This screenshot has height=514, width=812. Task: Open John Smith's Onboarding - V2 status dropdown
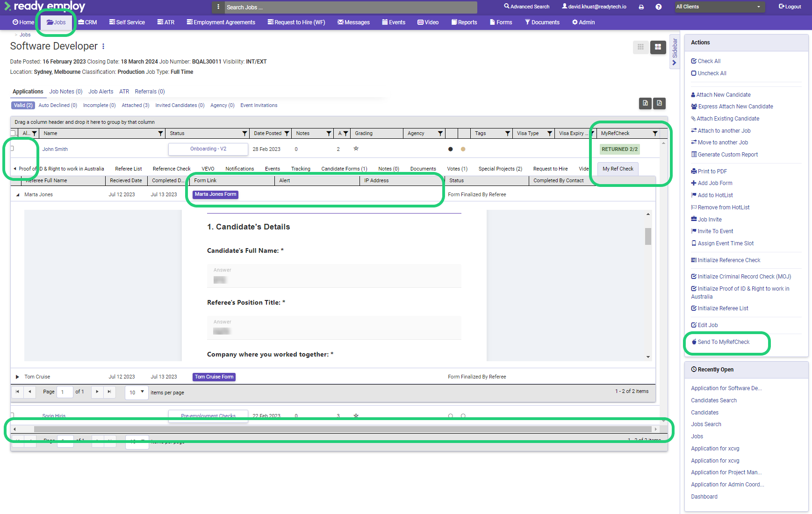tap(208, 149)
